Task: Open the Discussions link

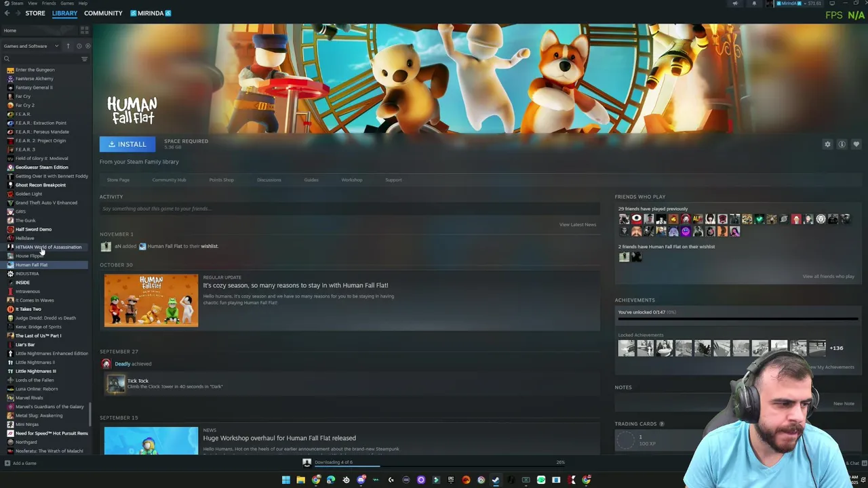Action: 269,180
